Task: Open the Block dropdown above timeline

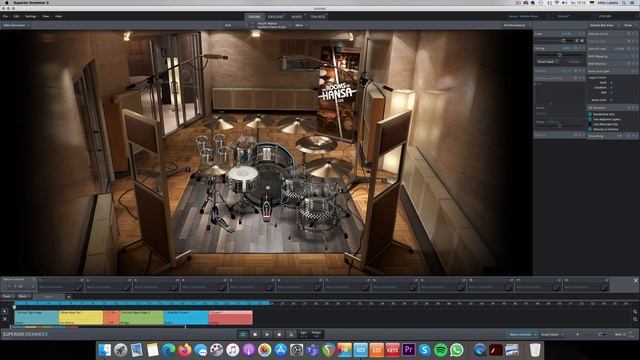Action: pyautogui.click(x=24, y=296)
